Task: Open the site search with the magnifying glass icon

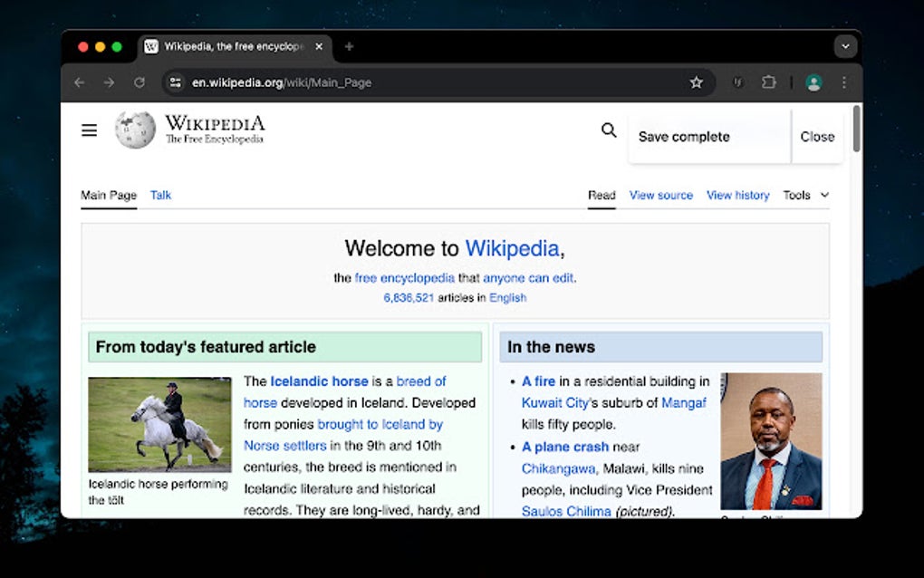Action: [x=608, y=130]
